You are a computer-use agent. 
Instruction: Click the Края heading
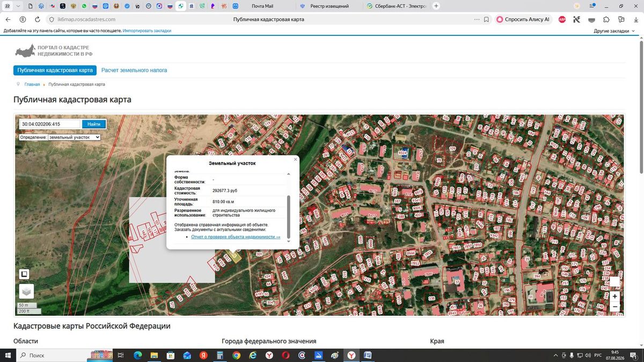[x=437, y=341]
